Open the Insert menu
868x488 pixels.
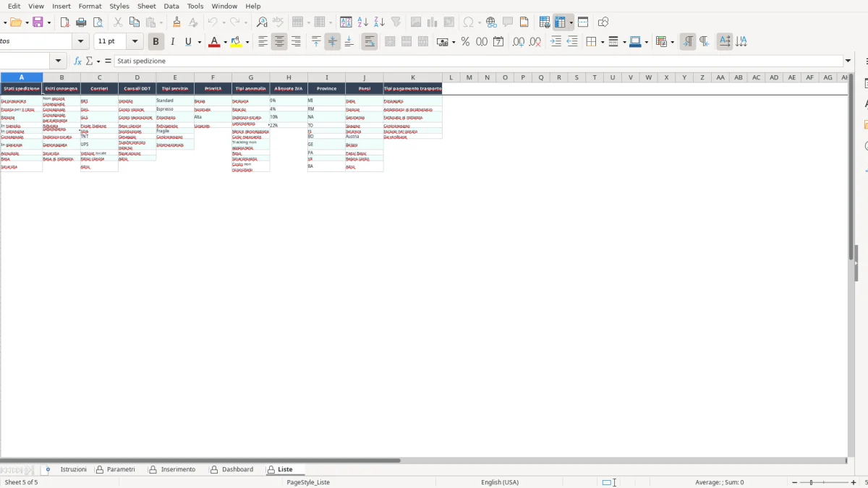(x=61, y=6)
